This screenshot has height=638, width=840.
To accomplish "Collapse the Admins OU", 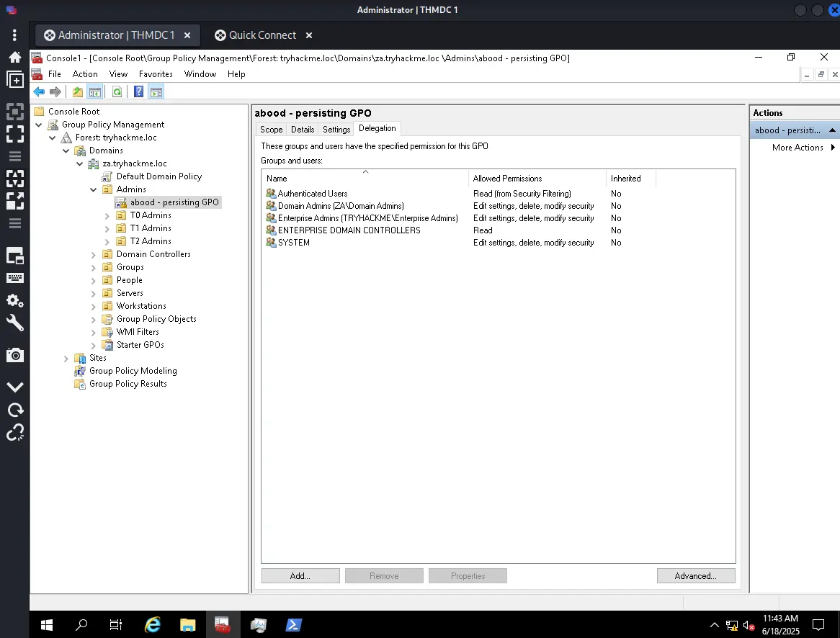I will pyautogui.click(x=93, y=189).
